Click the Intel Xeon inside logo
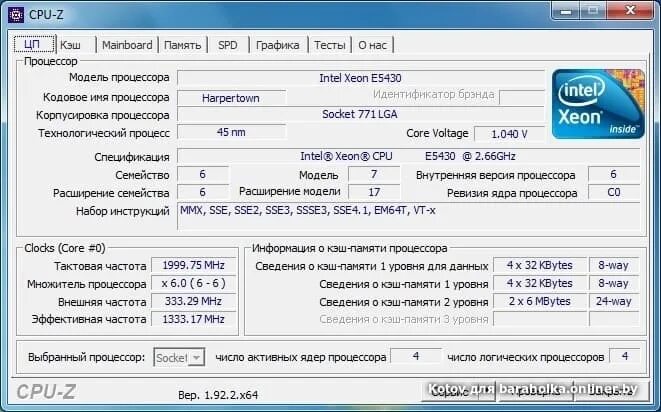 (x=598, y=104)
